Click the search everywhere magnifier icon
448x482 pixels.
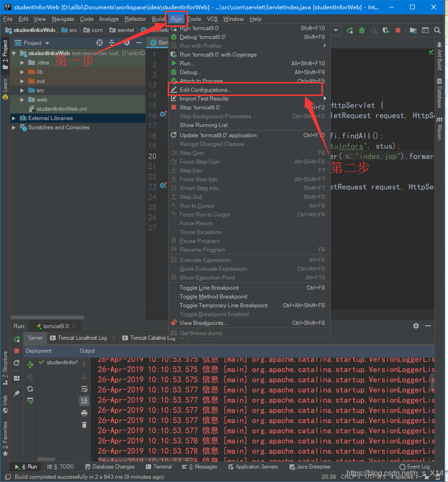pyautogui.click(x=437, y=31)
